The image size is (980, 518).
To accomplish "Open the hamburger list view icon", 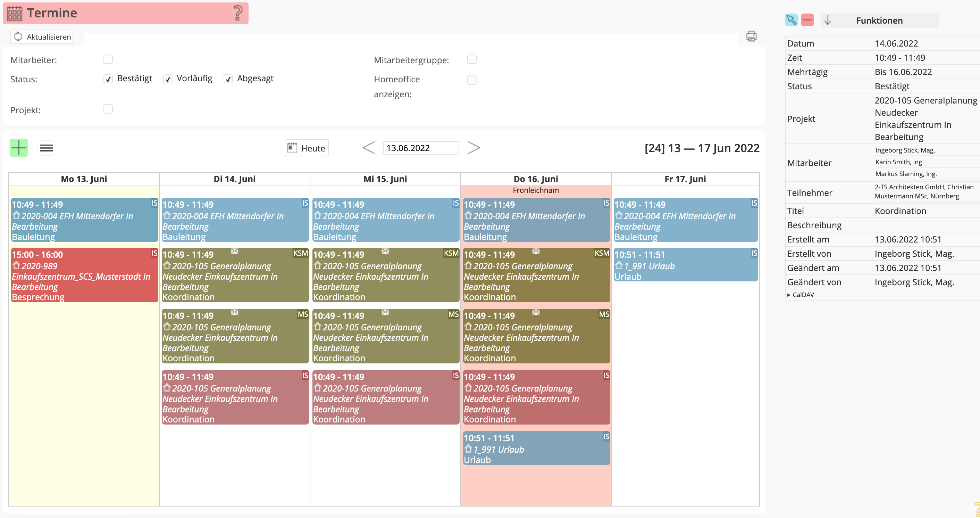I will [x=47, y=148].
